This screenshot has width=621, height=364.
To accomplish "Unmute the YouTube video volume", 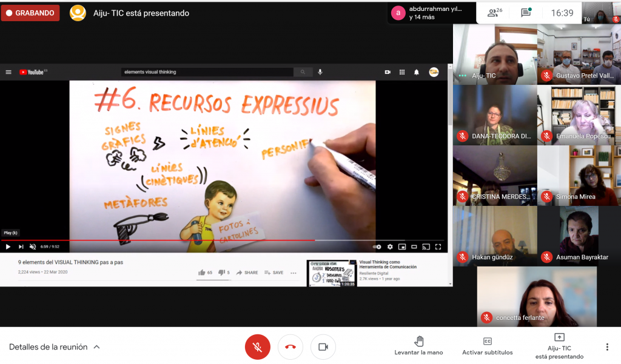I will (33, 247).
